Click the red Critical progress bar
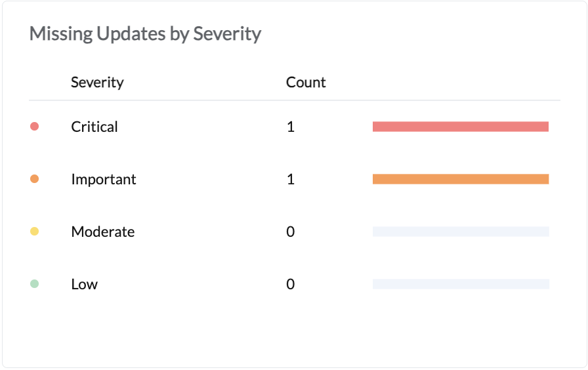The height and width of the screenshot is (370, 588). coord(460,127)
